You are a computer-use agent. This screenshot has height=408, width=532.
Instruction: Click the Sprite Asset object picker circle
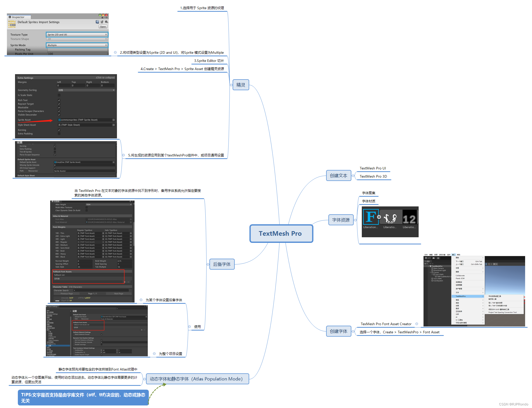pos(114,120)
